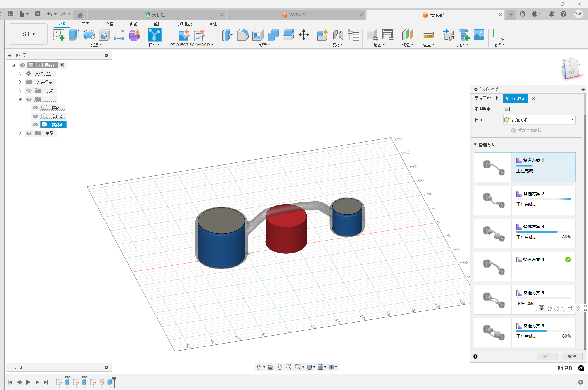Select the New Component tool
This screenshot has width=588, height=390.
click(x=322, y=35)
